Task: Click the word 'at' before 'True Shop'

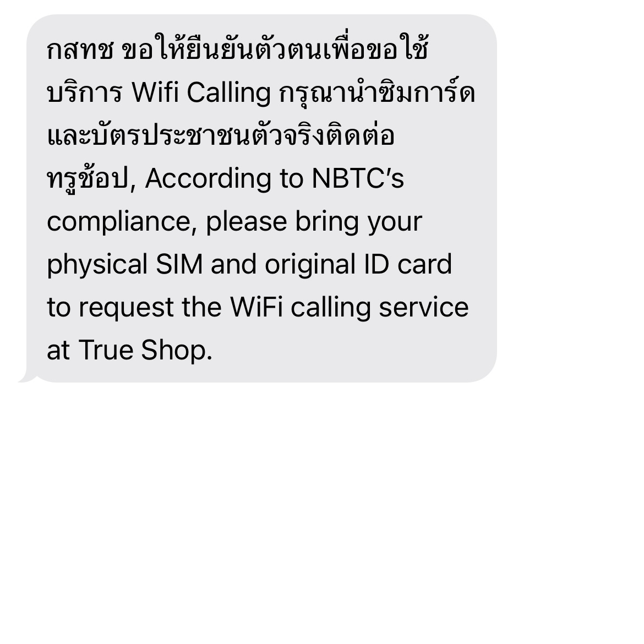Action: point(58,351)
